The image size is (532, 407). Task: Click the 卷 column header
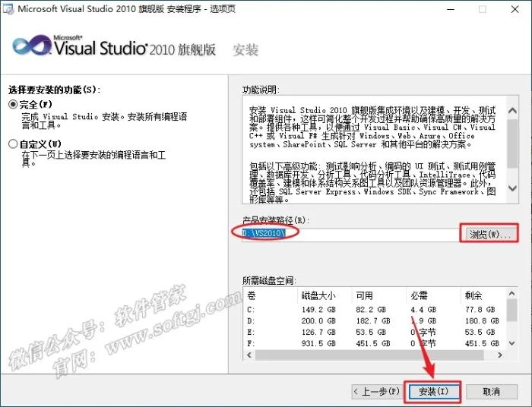click(271, 295)
